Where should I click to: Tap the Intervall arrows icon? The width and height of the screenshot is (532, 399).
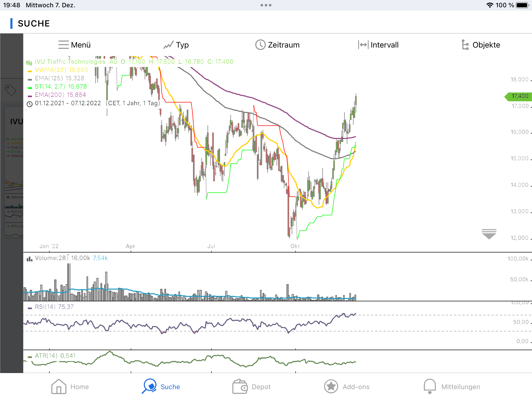(363, 45)
